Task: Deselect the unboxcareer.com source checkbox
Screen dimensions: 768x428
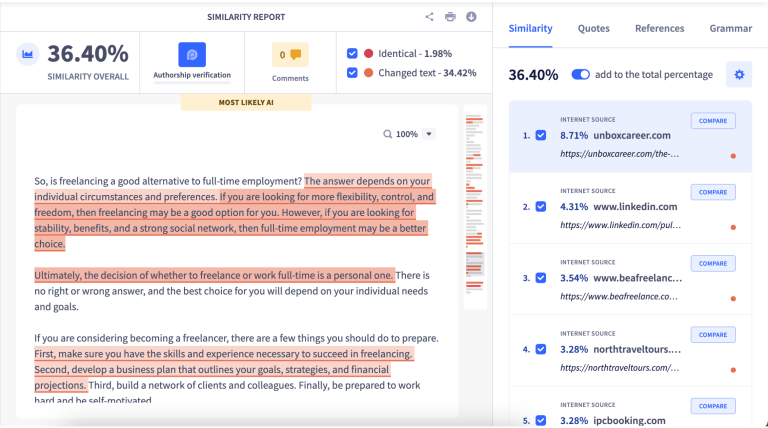Action: [x=541, y=135]
